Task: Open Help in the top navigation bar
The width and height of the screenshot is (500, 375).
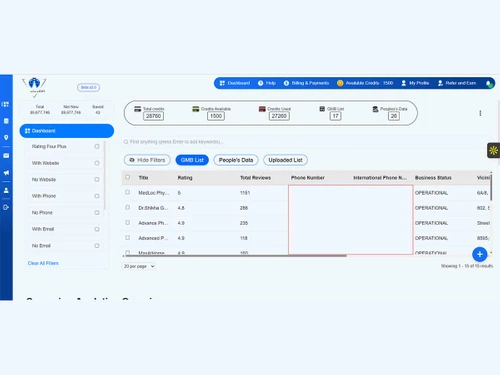Action: click(267, 83)
